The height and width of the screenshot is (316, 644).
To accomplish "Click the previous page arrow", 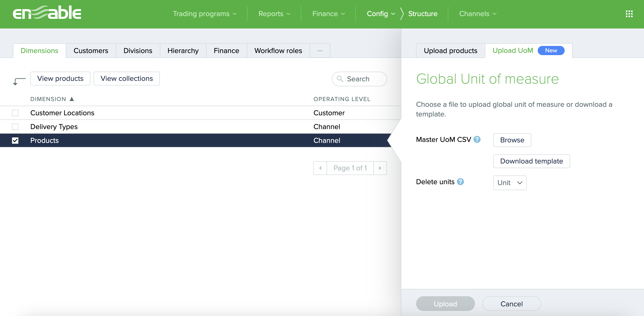I will point(320,168).
